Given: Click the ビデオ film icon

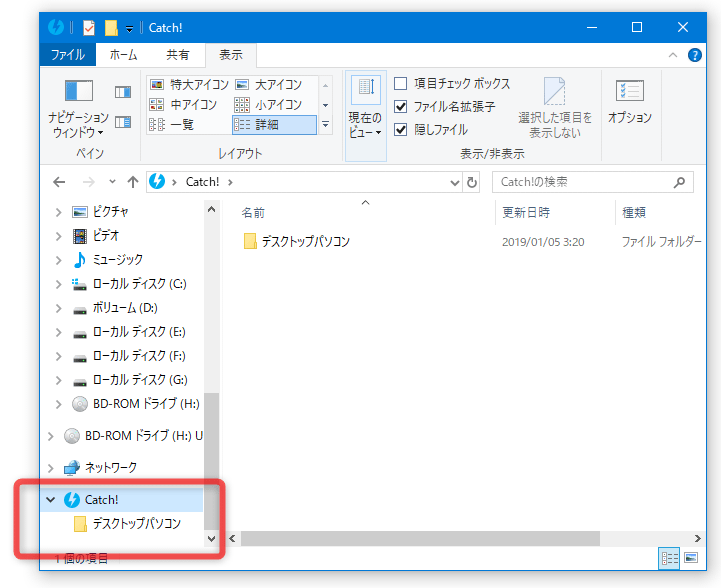Looking at the screenshot, I should click(80, 236).
